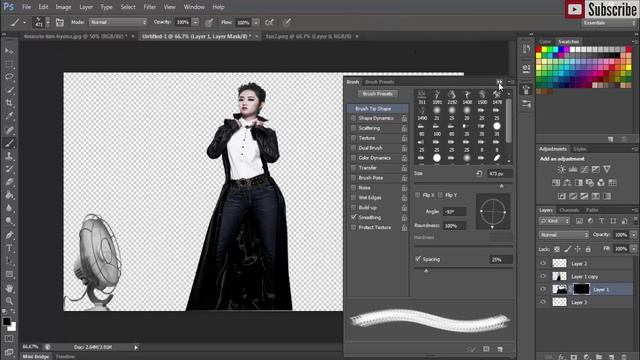Uncheck the Spacing checkbox
This screenshot has width=640, height=360.
(x=418, y=259)
